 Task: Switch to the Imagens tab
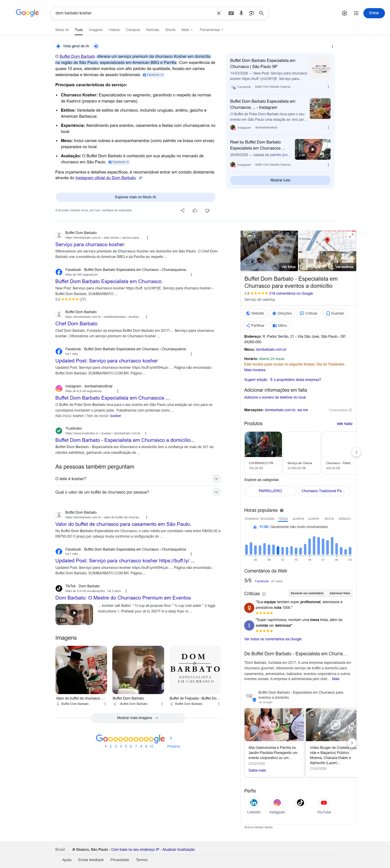pos(95,30)
